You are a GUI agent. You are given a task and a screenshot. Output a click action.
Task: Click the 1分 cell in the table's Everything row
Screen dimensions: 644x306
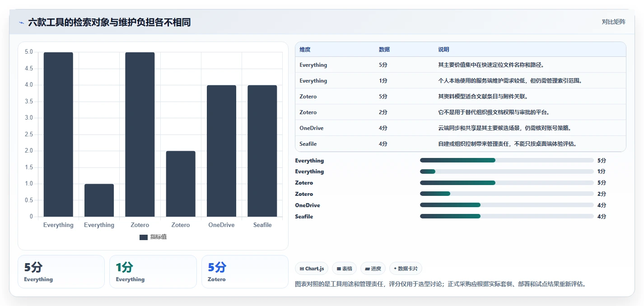(383, 81)
